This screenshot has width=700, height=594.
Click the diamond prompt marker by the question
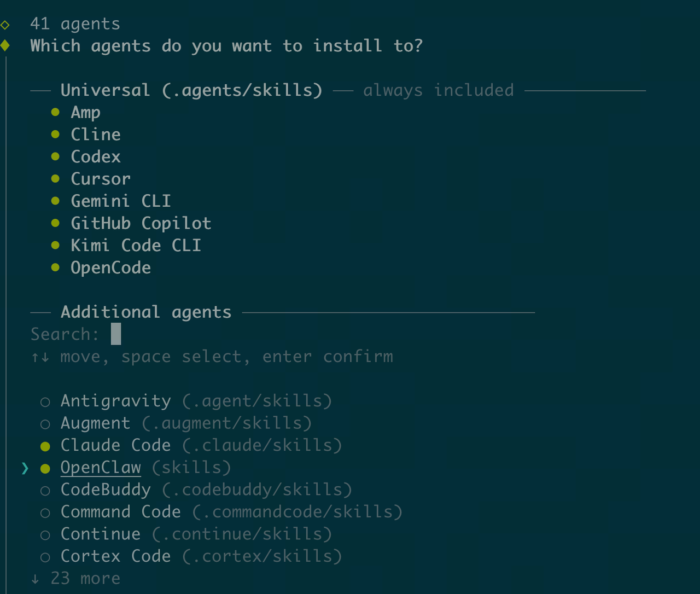5,45
